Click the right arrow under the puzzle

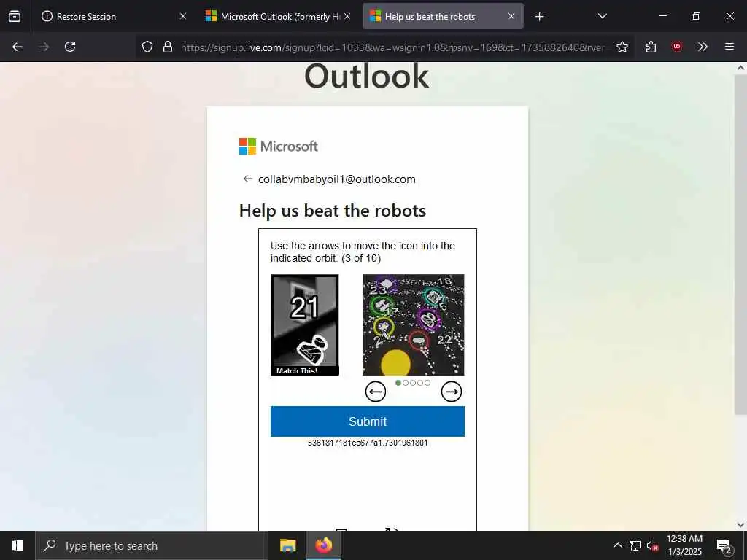(451, 392)
